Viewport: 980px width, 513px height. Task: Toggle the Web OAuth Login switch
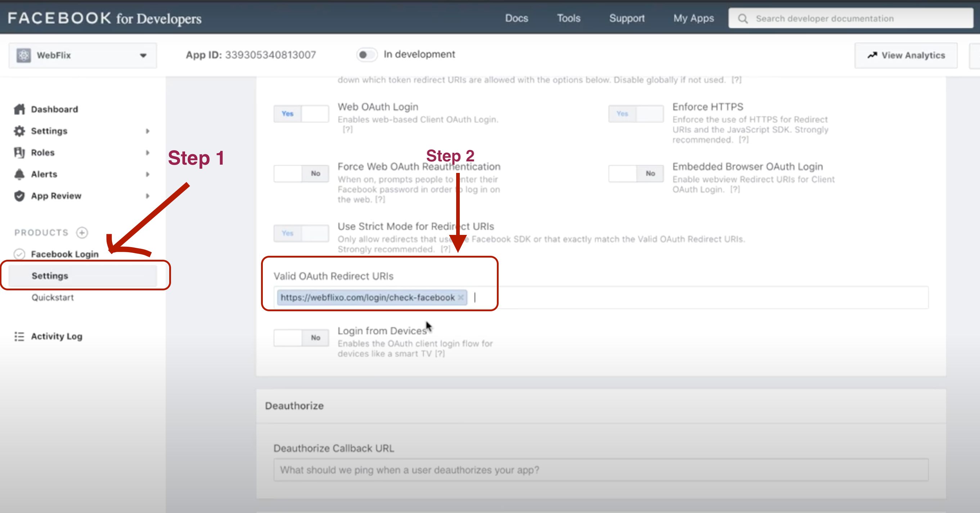click(301, 113)
